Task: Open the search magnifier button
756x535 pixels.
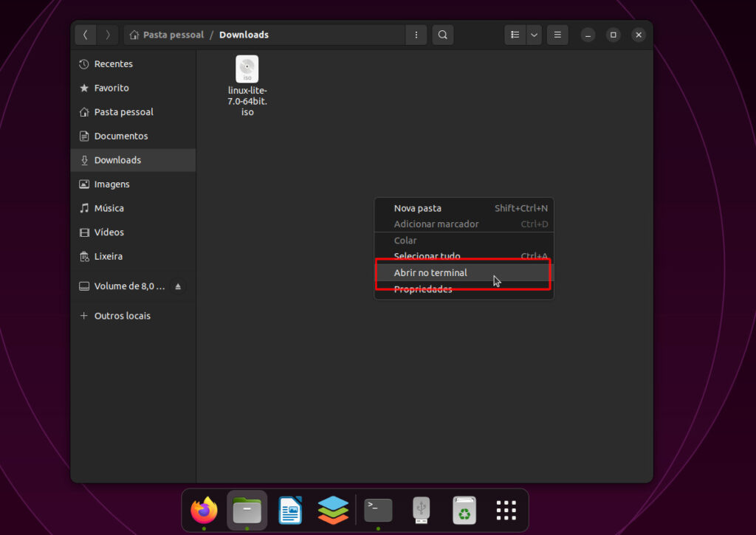Action: [443, 35]
